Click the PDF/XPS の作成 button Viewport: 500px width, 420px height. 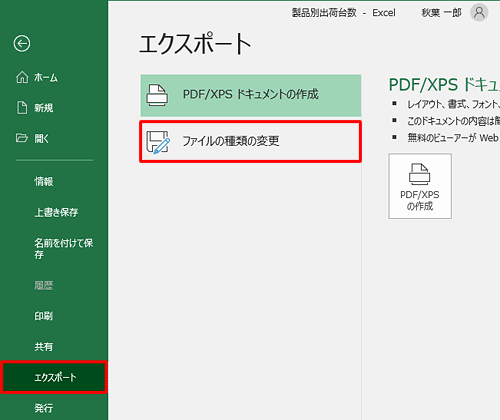coord(420,186)
